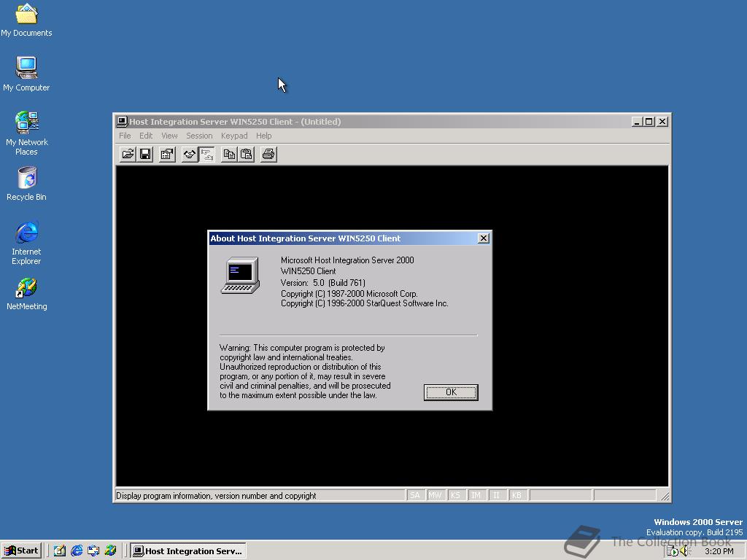The height and width of the screenshot is (560, 747).
Task: Click the WIN5250 window title bar icon
Action: [x=122, y=122]
